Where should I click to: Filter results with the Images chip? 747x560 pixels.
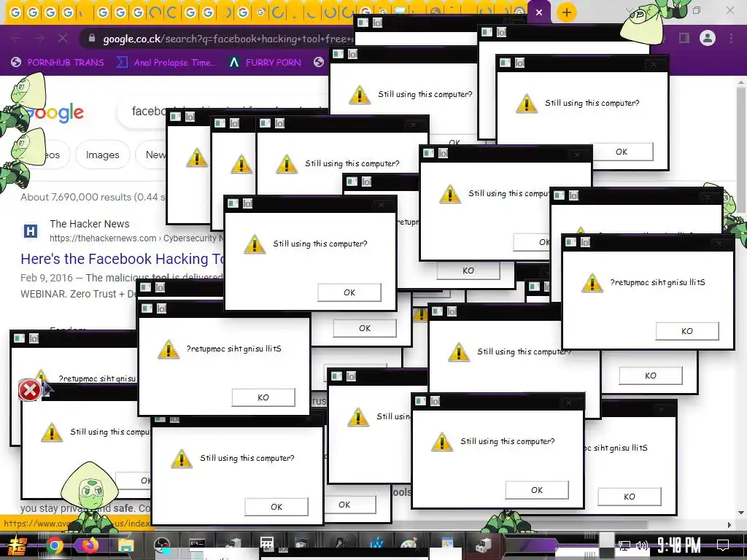pyautogui.click(x=102, y=155)
